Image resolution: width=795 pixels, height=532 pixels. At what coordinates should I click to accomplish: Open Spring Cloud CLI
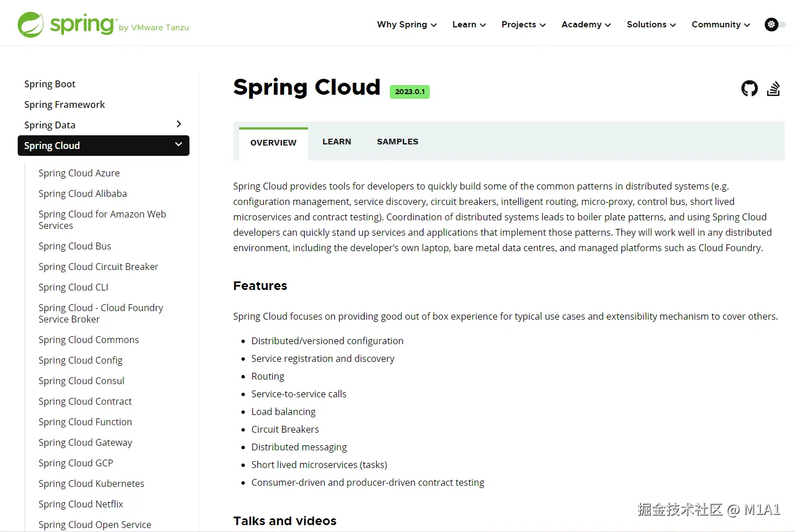click(x=73, y=287)
